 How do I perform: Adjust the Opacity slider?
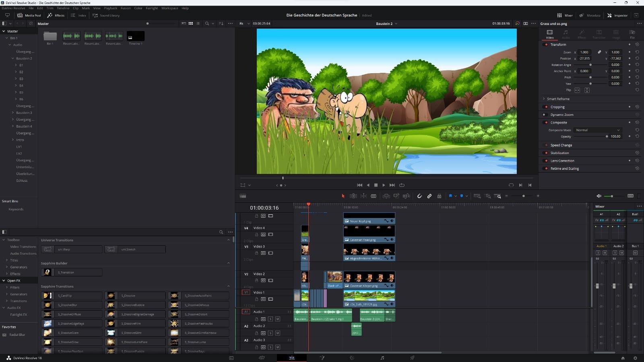pos(607,136)
